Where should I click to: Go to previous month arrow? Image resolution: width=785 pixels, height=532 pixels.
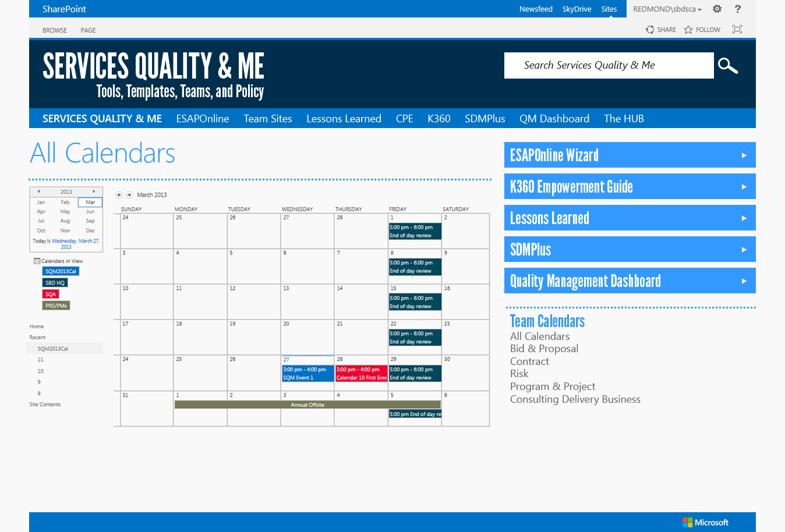[119, 195]
